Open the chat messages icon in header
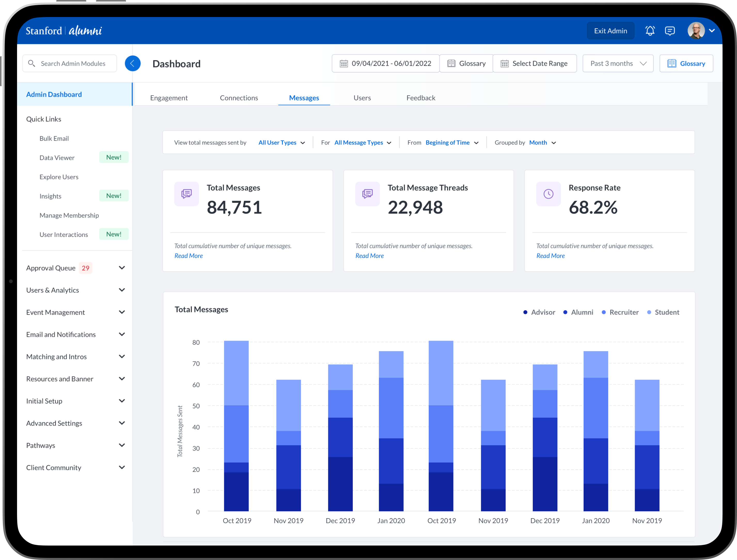 (670, 31)
